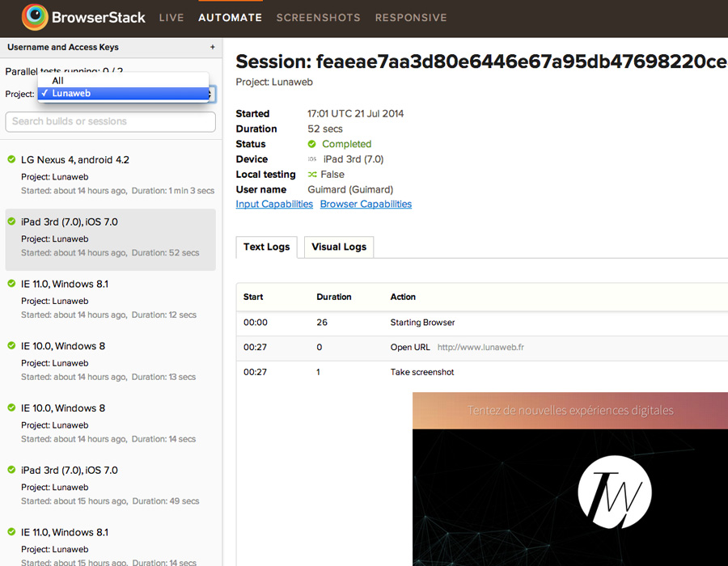
Task: Click check icon for iPad session lasting 52 secs
Action: (x=11, y=222)
